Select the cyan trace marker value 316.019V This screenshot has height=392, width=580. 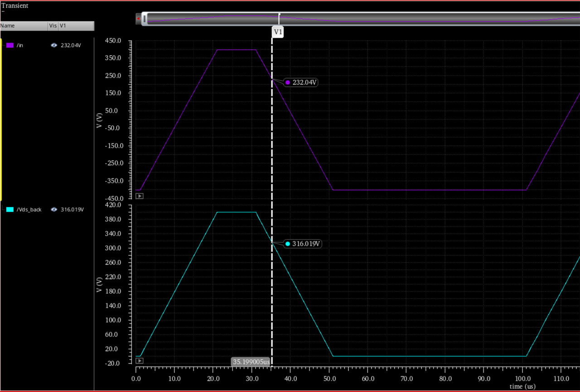[304, 244]
